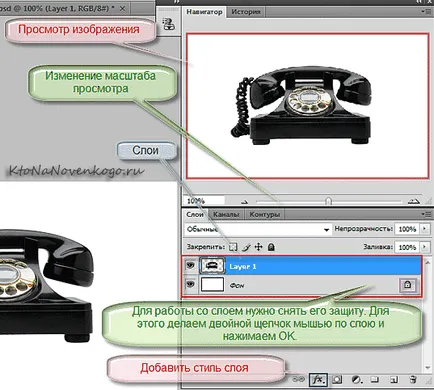The height and width of the screenshot is (390, 434).
Task: Click the Navigator preview of the telephone
Action: click(307, 106)
